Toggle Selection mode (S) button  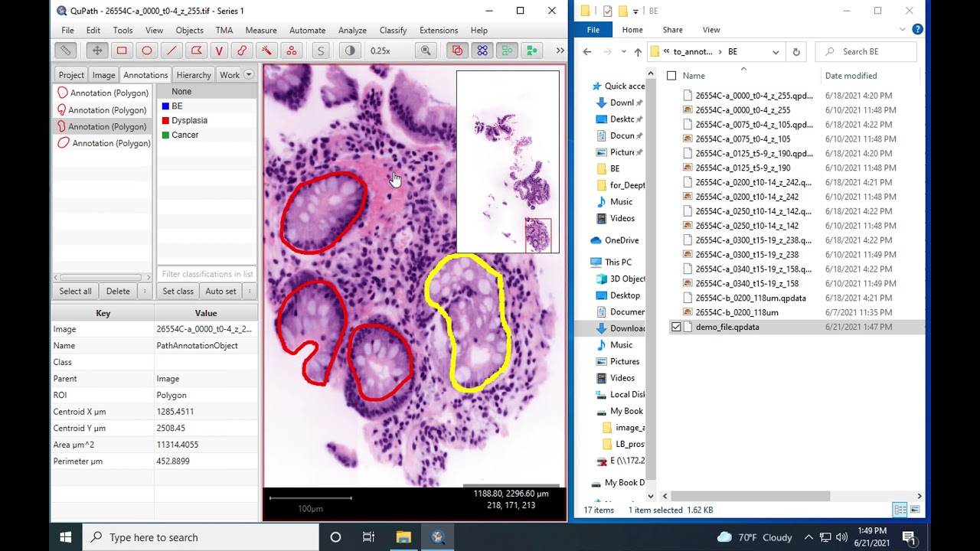click(321, 51)
